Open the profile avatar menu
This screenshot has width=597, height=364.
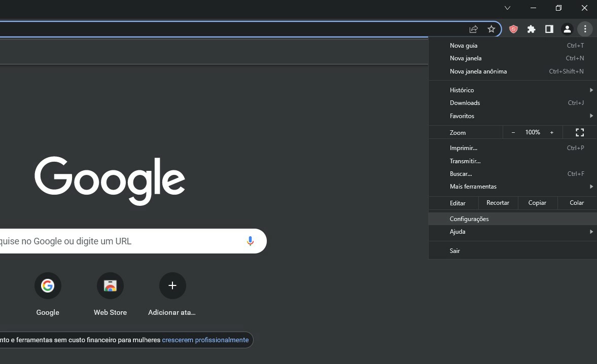567,29
